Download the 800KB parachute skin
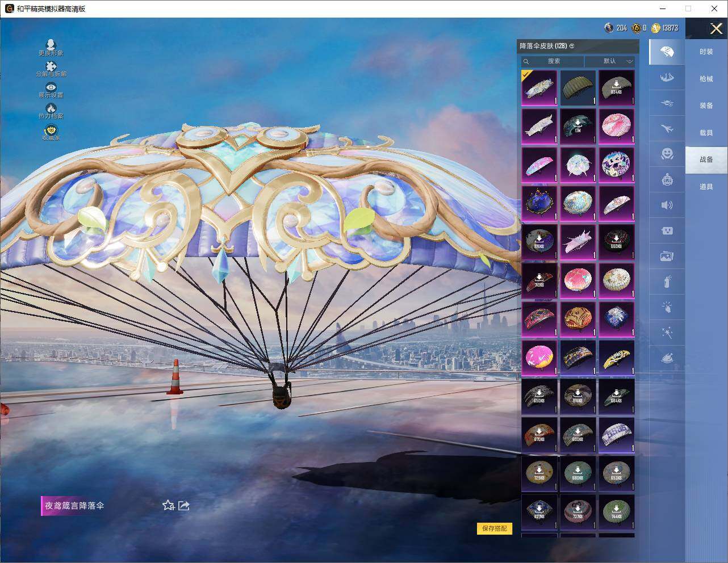 [x=578, y=435]
